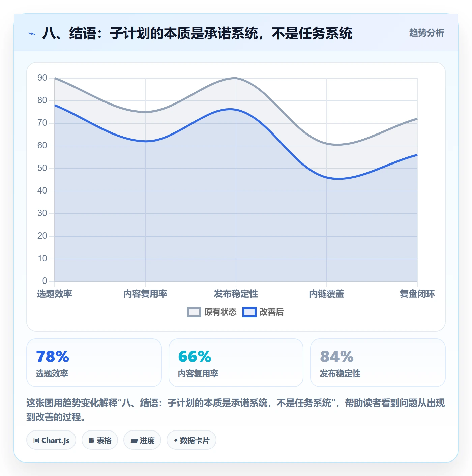This screenshot has width=472, height=476.
Task: Select the 进度 tag chip
Action: 142,440
